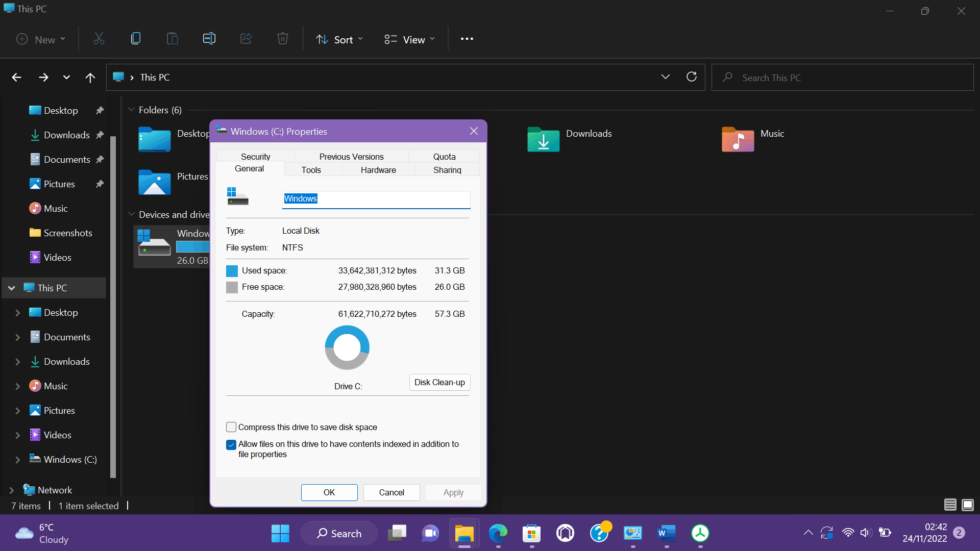
Task: Open the three-dots See more menu
Action: [x=467, y=39]
